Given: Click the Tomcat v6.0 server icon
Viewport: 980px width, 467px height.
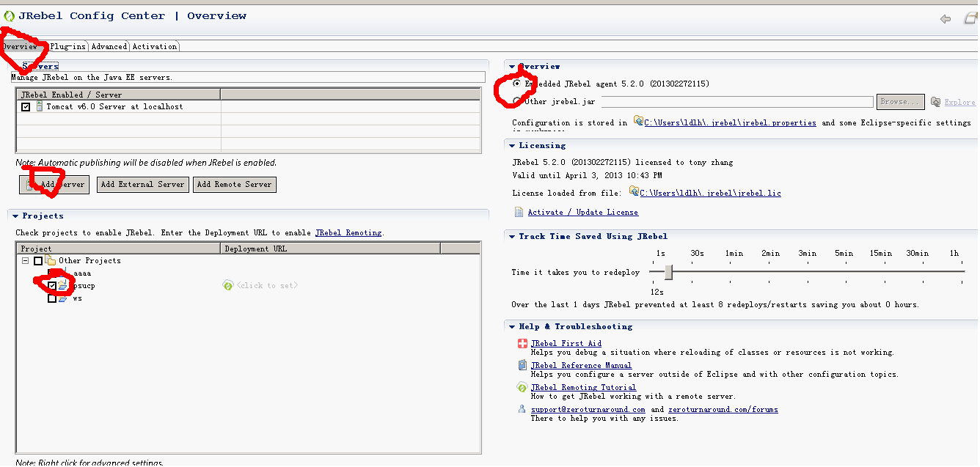Looking at the screenshot, I should point(39,106).
